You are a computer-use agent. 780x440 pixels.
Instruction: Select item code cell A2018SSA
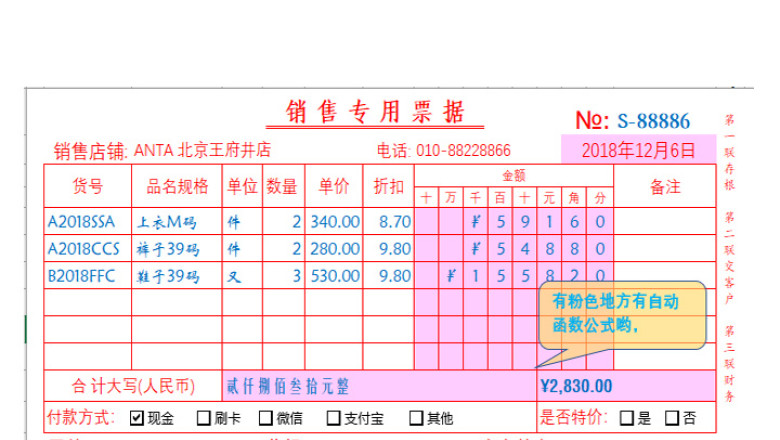(88, 221)
